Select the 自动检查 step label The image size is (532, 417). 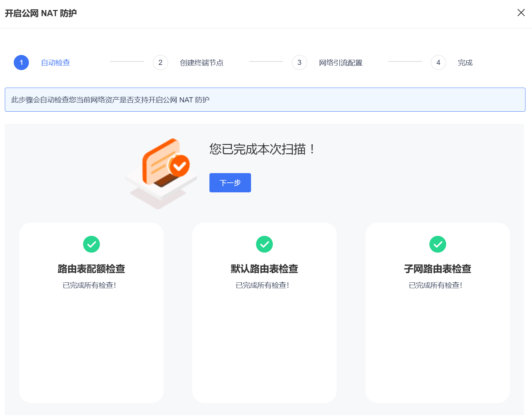click(55, 63)
